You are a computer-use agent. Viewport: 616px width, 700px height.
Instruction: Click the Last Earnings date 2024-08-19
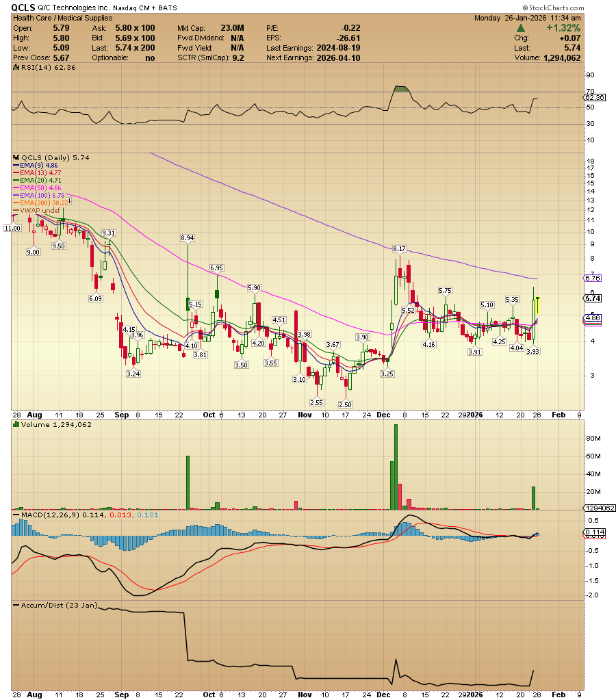coord(338,48)
